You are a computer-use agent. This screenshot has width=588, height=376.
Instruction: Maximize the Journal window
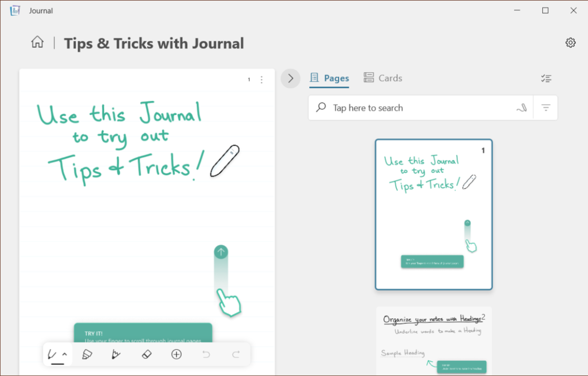[545, 10]
